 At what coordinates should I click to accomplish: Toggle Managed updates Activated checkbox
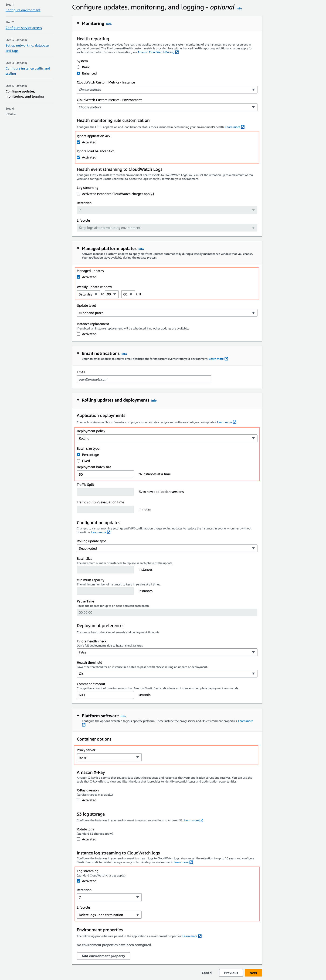[x=78, y=277]
